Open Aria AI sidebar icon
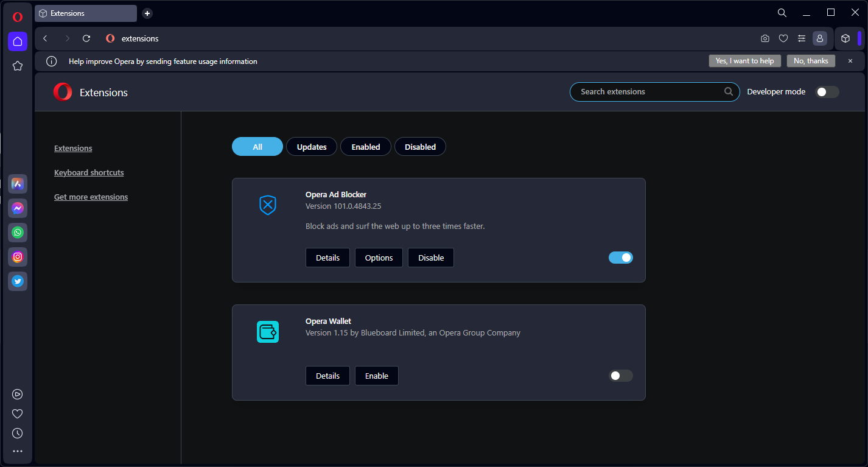868x467 pixels. point(18,184)
